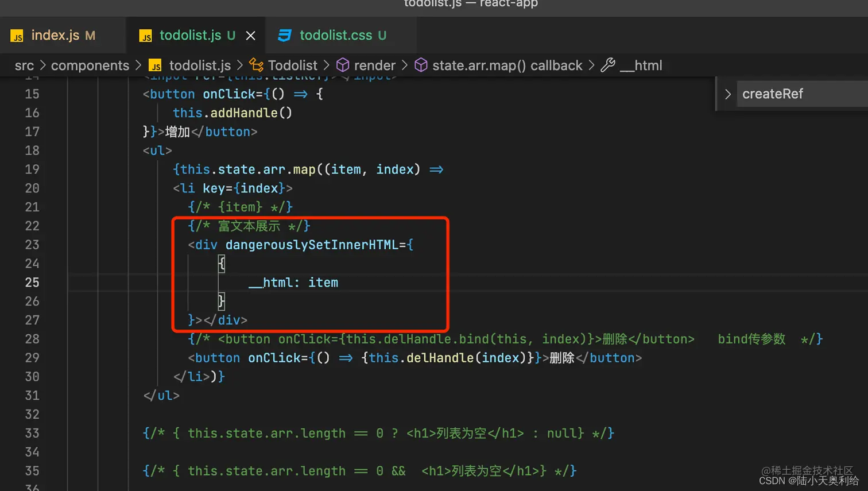This screenshot has width=868, height=491.
Task: Select state.arr.map() callback breadcrumb
Action: pos(507,65)
